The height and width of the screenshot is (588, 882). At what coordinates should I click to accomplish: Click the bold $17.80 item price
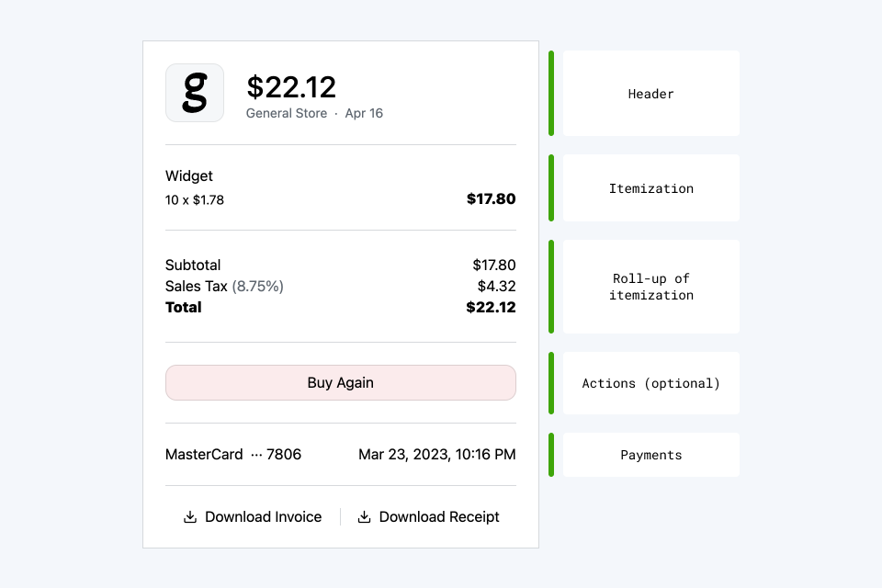(491, 198)
